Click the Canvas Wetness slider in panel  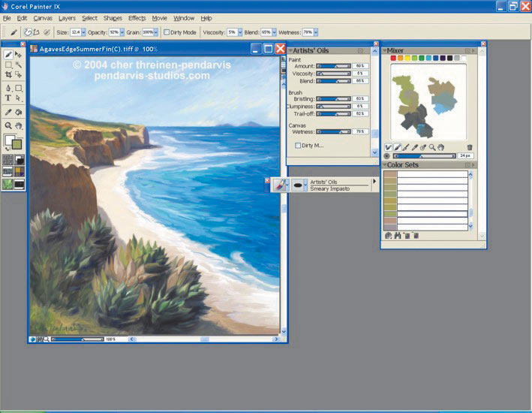333,131
